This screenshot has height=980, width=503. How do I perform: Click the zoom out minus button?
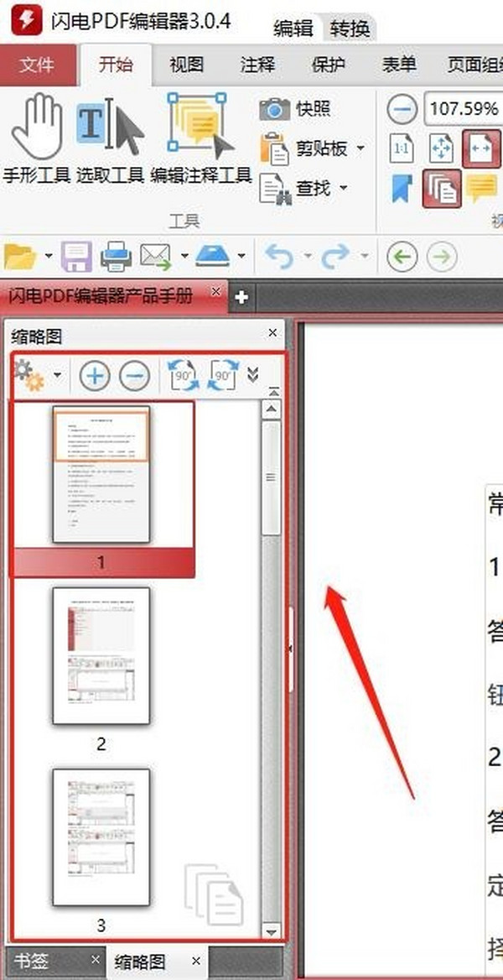(x=402, y=109)
